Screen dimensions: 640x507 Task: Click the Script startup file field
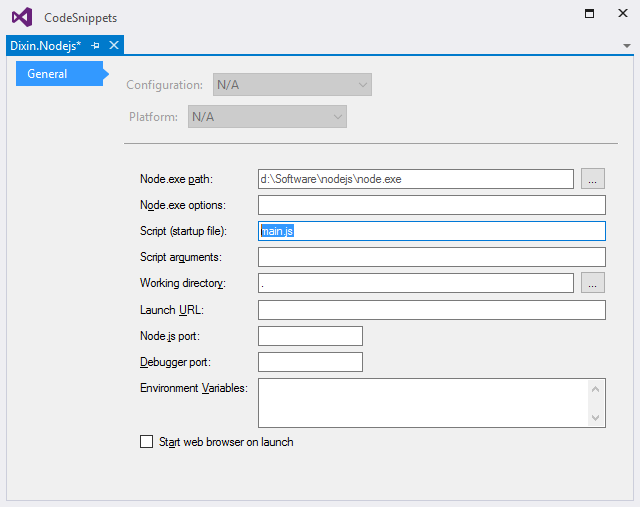(432, 231)
